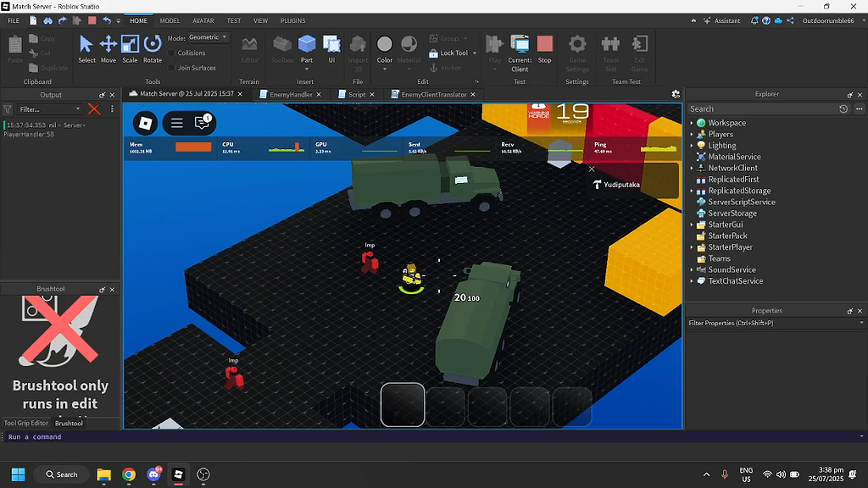Expand the Workspace tree node
Viewport: 868px width, 488px height.
692,123
